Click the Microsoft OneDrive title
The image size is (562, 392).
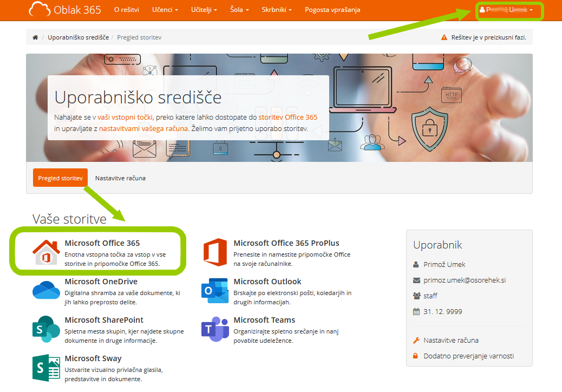tap(101, 282)
